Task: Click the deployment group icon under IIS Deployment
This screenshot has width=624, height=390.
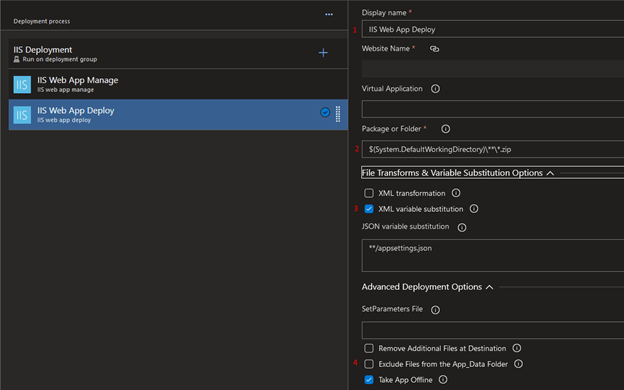Action: pos(16,59)
